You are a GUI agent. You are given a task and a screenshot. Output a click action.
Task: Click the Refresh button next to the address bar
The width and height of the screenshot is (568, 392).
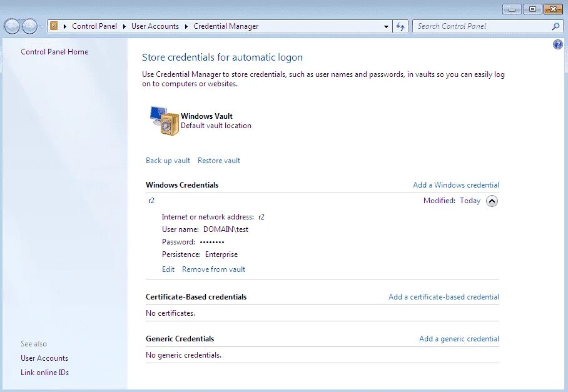tap(400, 26)
